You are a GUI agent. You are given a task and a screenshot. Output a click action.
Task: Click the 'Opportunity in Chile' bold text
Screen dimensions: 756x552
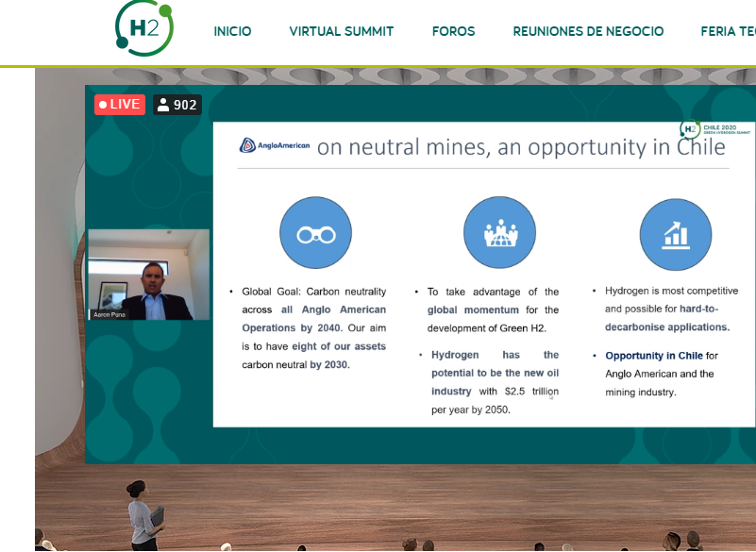654,356
